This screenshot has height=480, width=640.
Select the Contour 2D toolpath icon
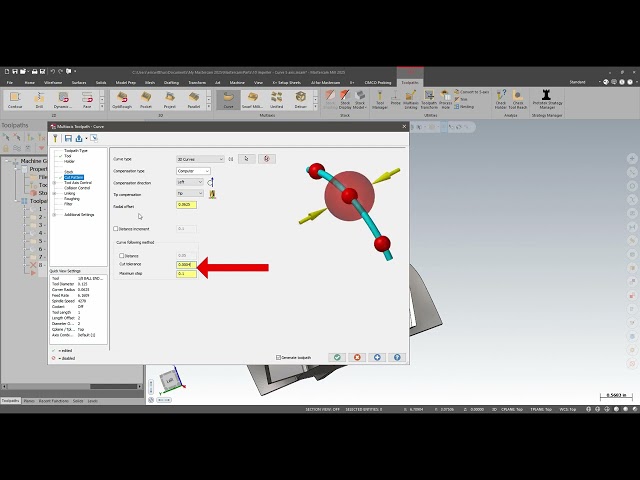click(15, 100)
